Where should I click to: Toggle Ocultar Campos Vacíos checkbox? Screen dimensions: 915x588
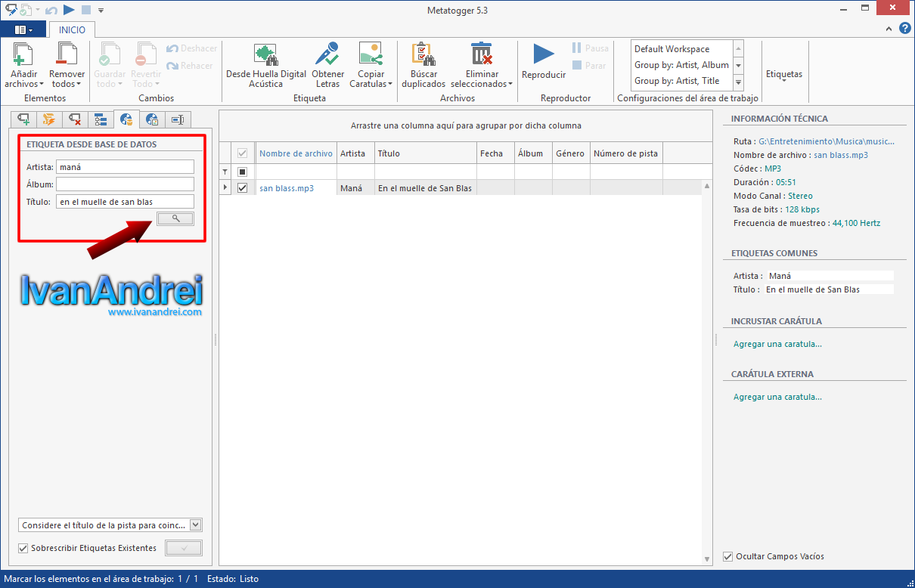click(x=728, y=556)
